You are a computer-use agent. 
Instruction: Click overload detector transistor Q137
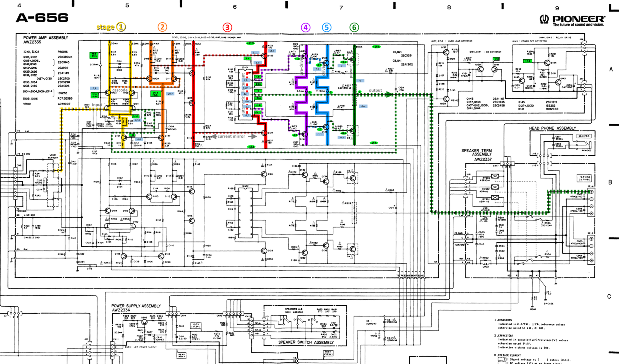click(446, 52)
